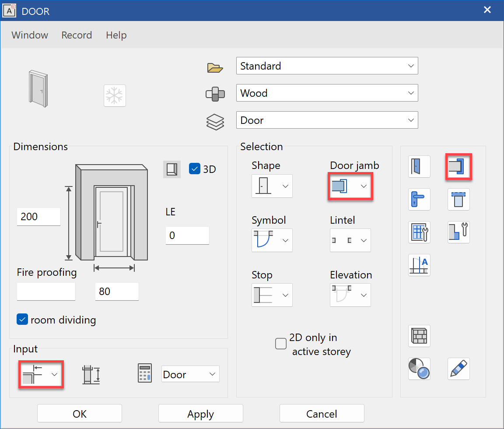Viewport: 504px width, 429px height.
Task: Click the window grid with wrench icon
Action: click(x=419, y=232)
